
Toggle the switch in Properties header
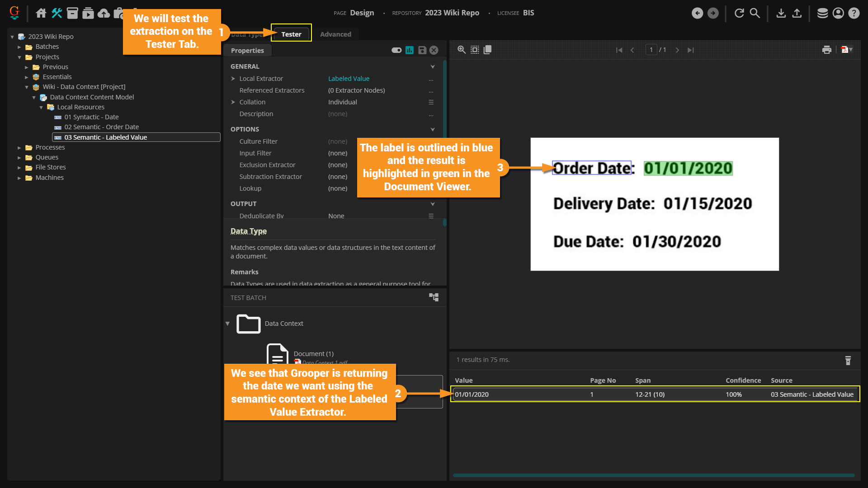pyautogui.click(x=396, y=50)
